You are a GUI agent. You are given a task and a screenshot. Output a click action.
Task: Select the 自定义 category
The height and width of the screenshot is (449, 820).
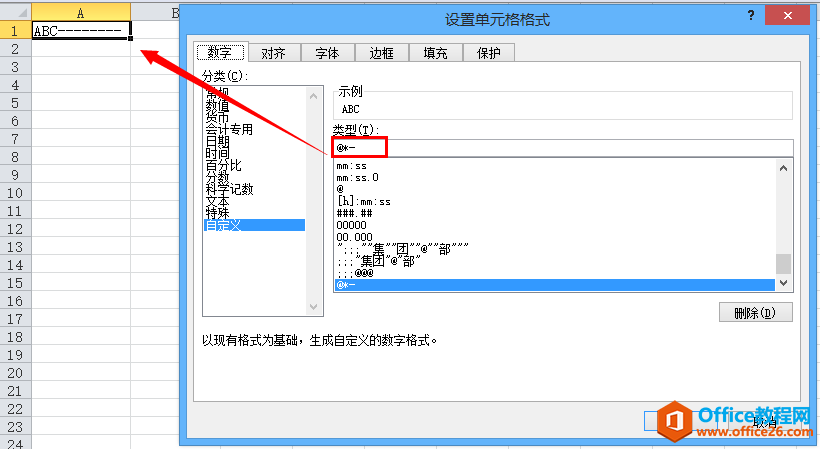(254, 225)
